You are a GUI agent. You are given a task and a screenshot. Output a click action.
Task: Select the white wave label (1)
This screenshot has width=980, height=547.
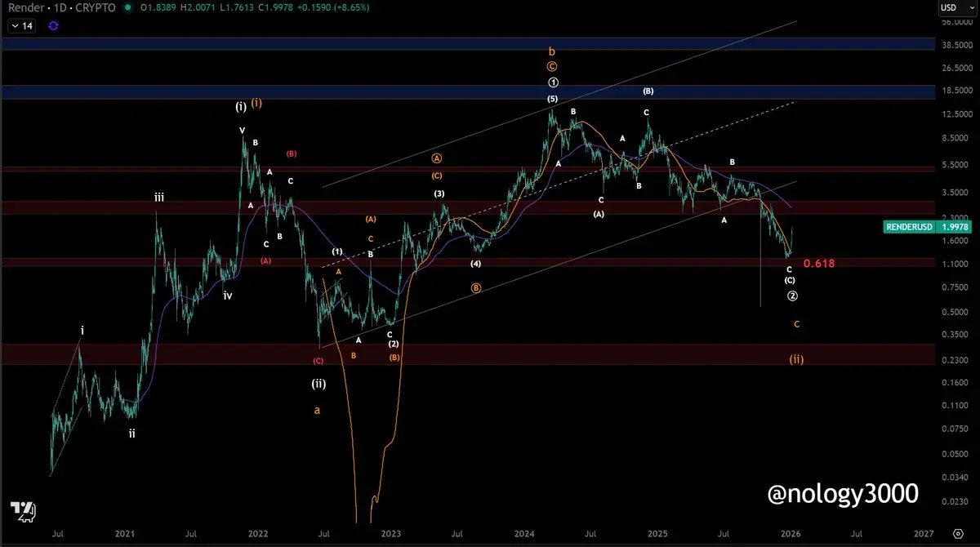pyautogui.click(x=337, y=251)
